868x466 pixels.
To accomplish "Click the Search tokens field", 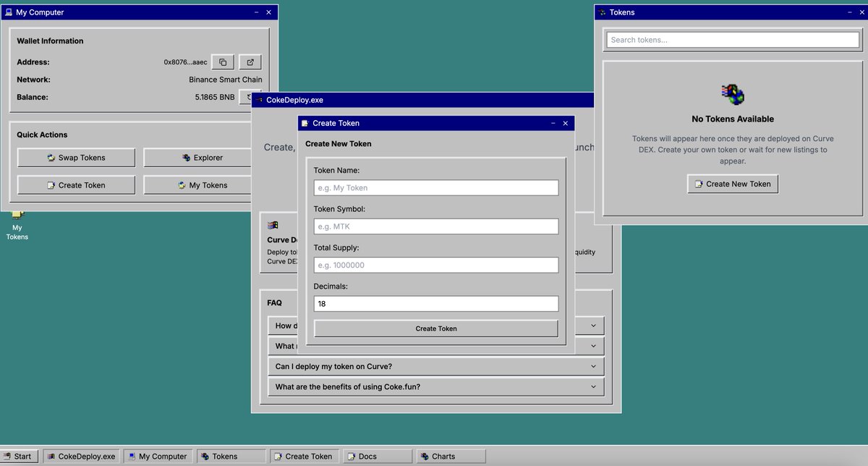I will pyautogui.click(x=733, y=40).
